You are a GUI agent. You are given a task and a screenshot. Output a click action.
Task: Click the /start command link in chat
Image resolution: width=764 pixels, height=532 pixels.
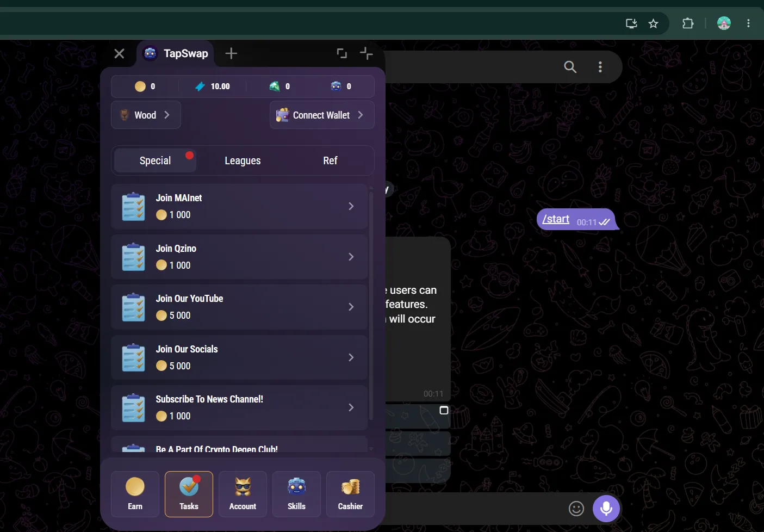point(556,219)
